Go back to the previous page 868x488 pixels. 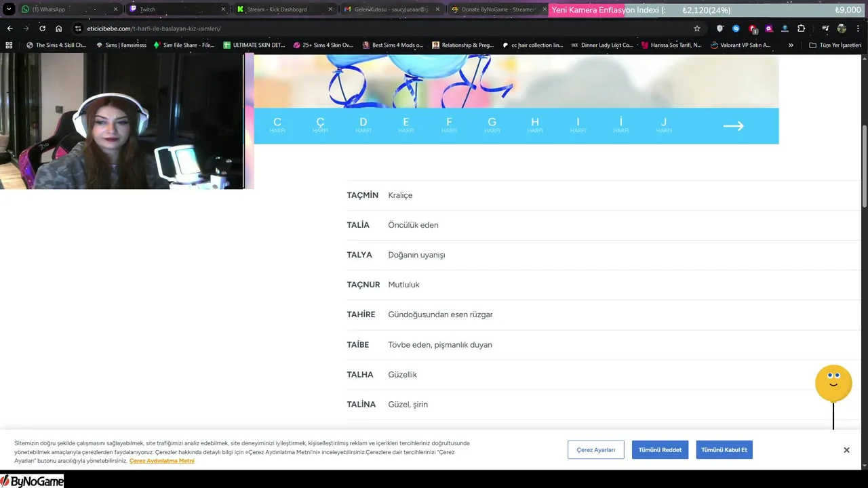coord(9,28)
